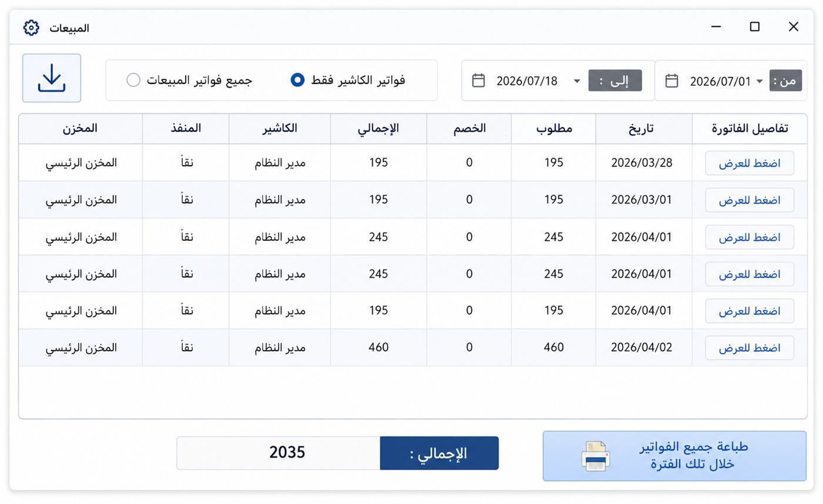Expand the 'إلى' date dropdown arrow

577,81
